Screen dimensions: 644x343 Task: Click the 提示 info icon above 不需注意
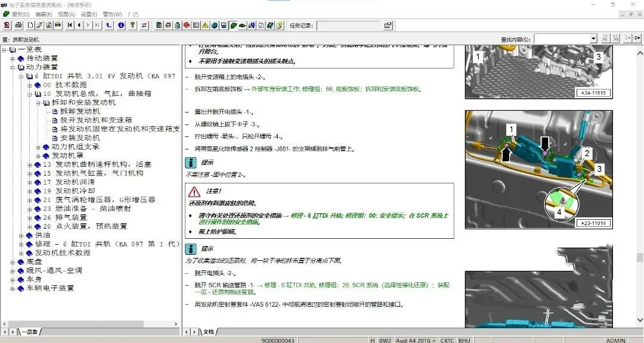191,163
